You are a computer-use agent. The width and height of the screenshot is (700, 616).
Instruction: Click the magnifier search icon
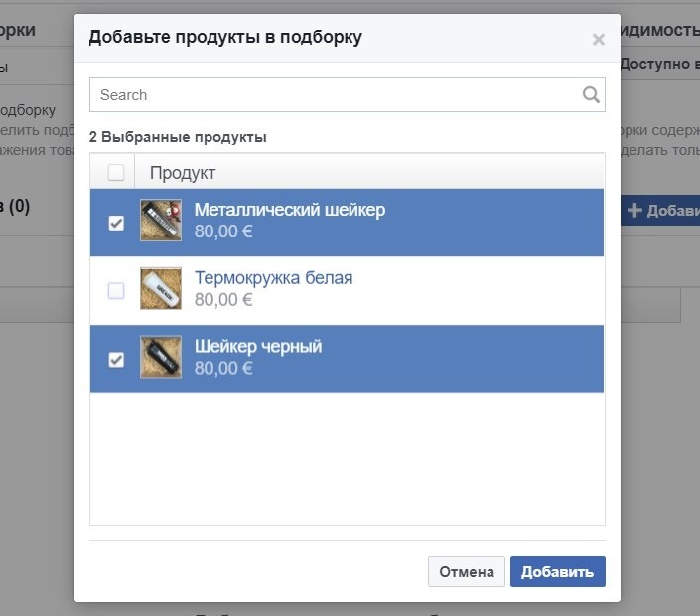click(x=591, y=94)
